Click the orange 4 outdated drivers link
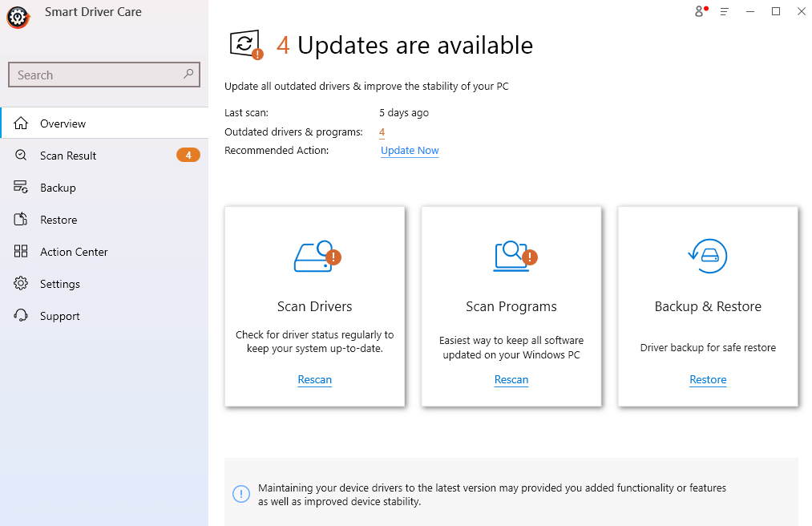 tap(382, 131)
